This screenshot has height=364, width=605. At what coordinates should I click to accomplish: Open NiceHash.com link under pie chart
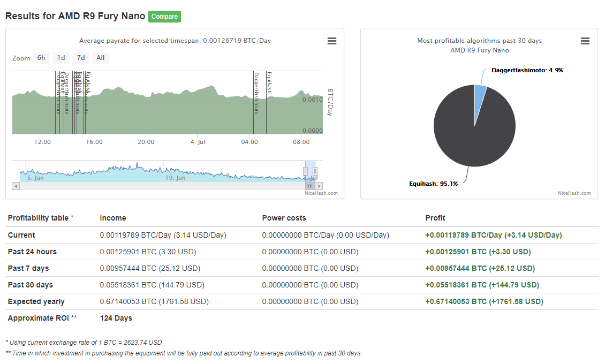coord(574,193)
